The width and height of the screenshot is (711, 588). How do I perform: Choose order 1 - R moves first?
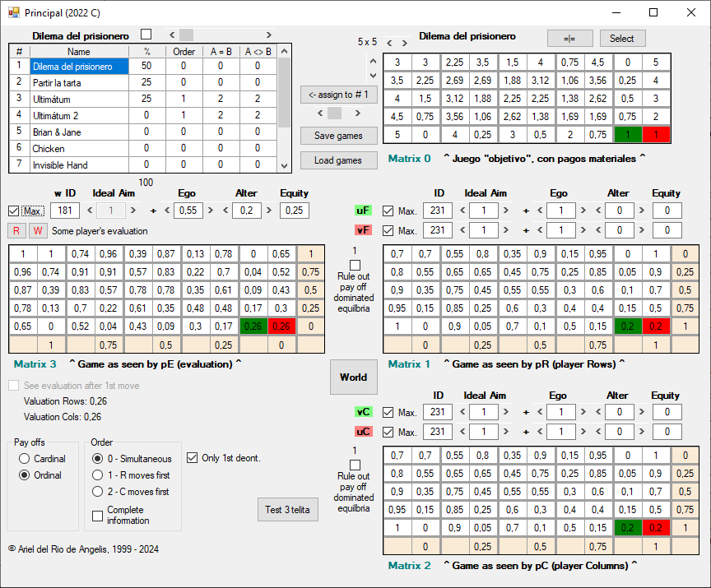tap(98, 475)
